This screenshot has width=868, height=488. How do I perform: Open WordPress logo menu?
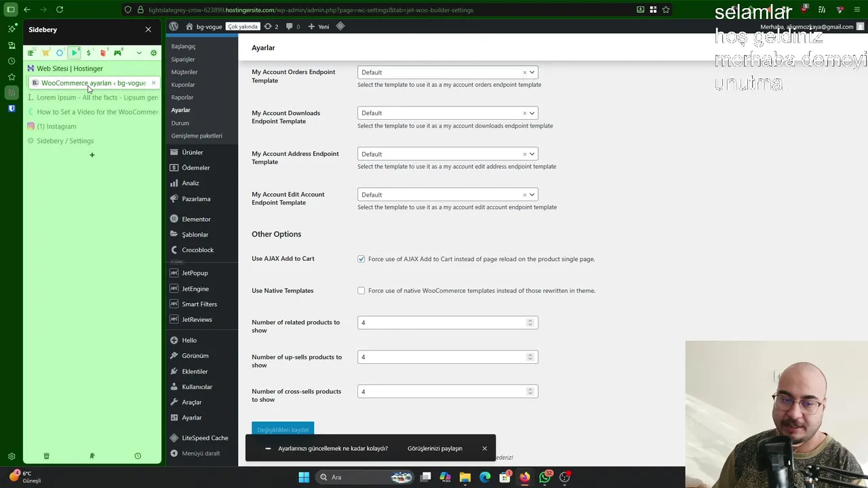[x=174, y=26]
